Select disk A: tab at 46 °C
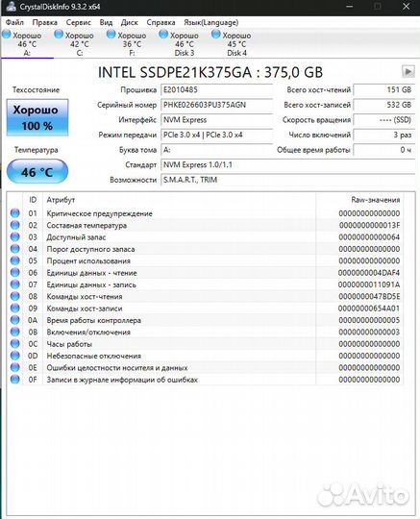The image size is (420, 519). (27, 43)
